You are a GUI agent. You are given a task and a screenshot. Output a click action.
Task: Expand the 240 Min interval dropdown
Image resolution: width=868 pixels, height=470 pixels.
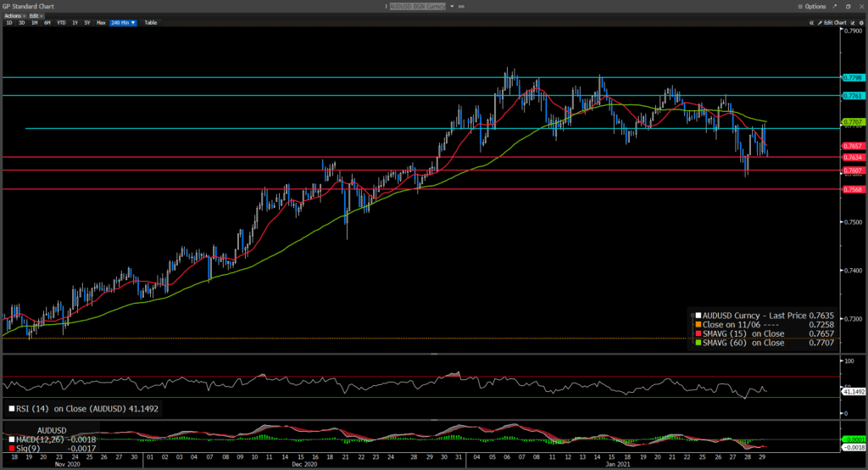tap(123, 23)
